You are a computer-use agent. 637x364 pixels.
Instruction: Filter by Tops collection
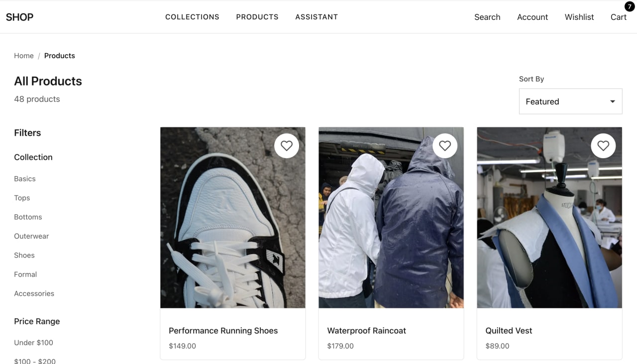pyautogui.click(x=22, y=198)
